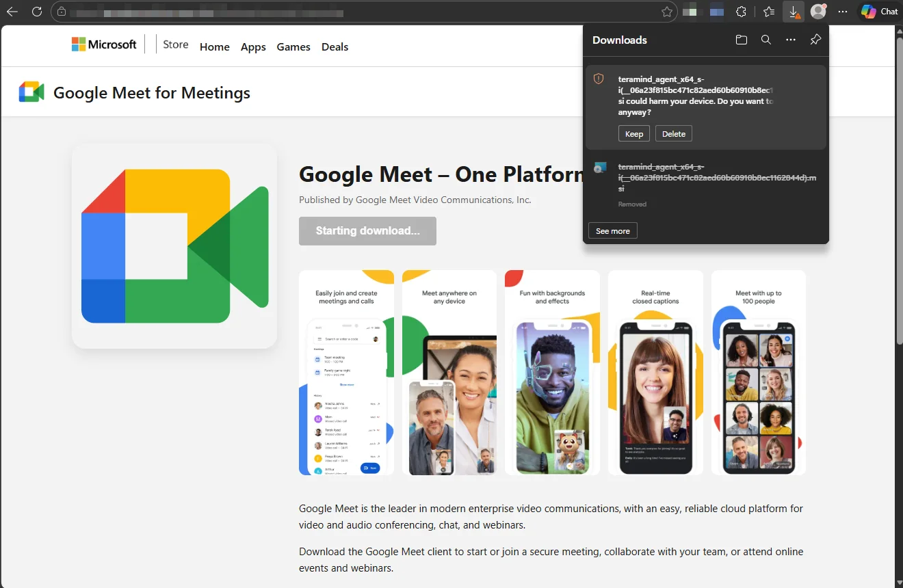Image resolution: width=903 pixels, height=588 pixels.
Task: Click the favorites star in the address bar
Action: coord(666,11)
